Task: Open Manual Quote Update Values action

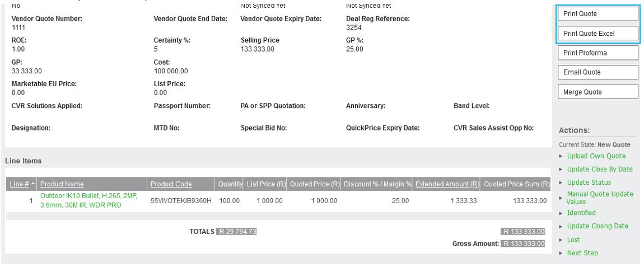Action: (600, 198)
